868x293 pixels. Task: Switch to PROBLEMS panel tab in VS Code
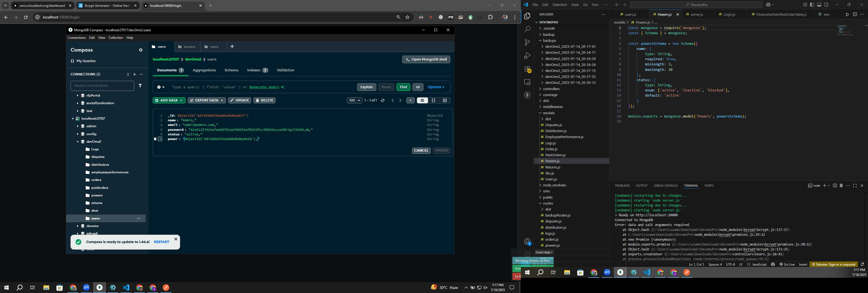tap(622, 186)
